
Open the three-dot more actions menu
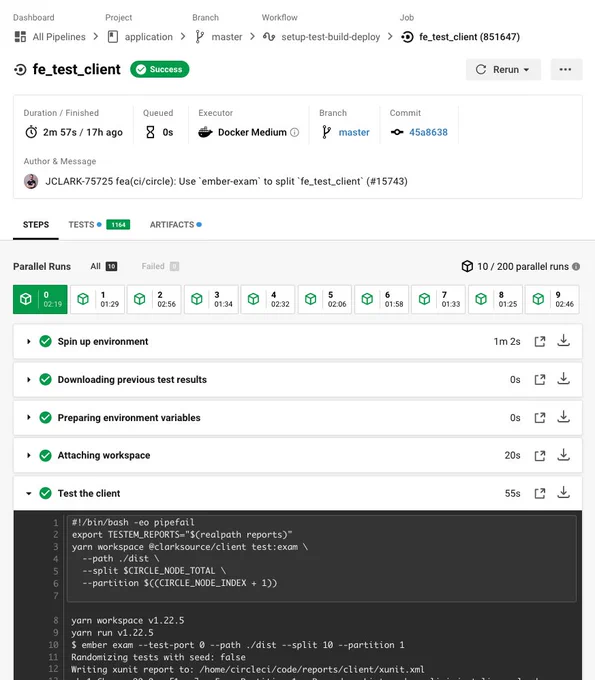(x=566, y=69)
